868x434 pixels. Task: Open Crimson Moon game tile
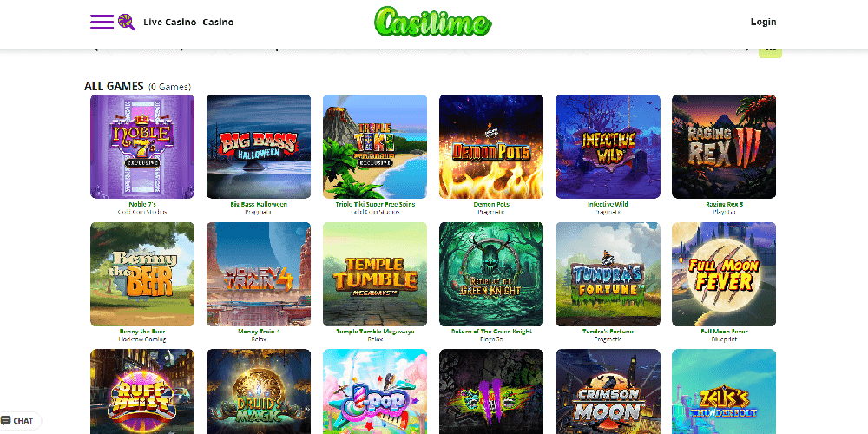coord(608,391)
